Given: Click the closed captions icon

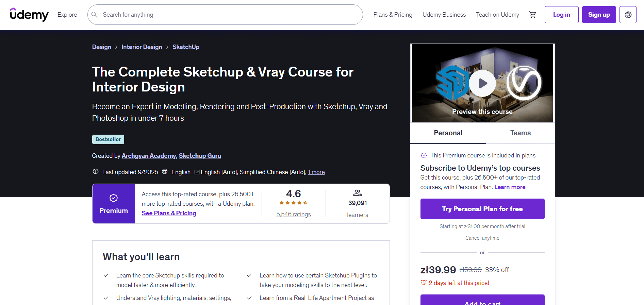Looking at the screenshot, I should (x=197, y=172).
